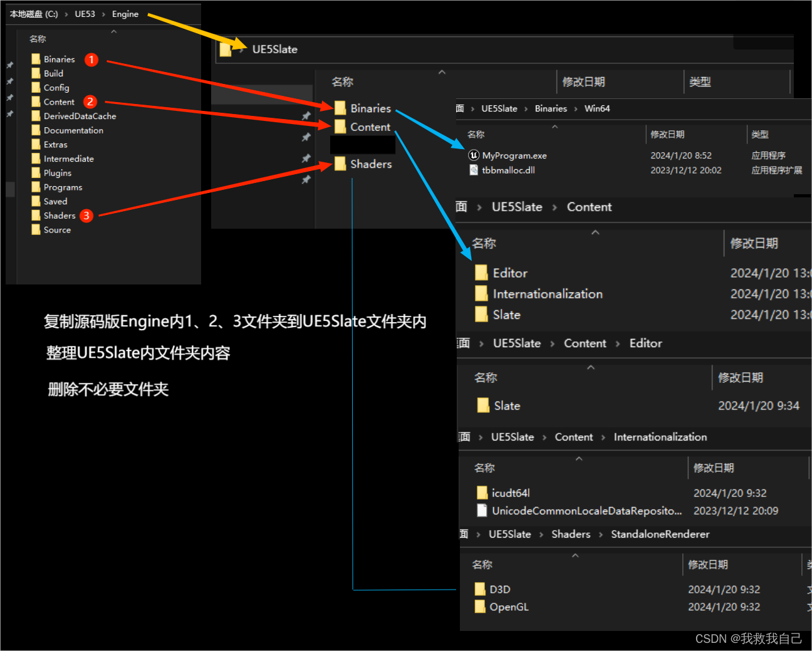
Task: Open the Build folder icon in Engine
Action: click(x=36, y=73)
